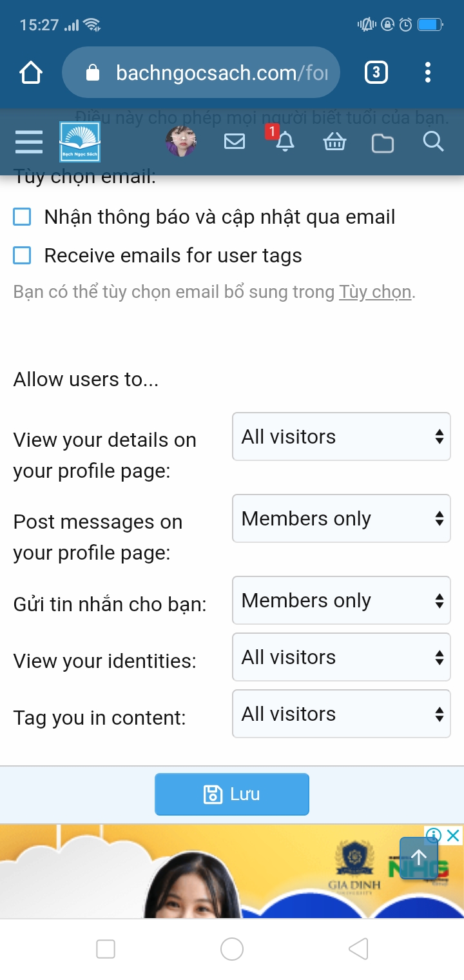Image resolution: width=464 pixels, height=980 pixels.
Task: Open the 'Tùy chọn' link
Action: coord(375,292)
